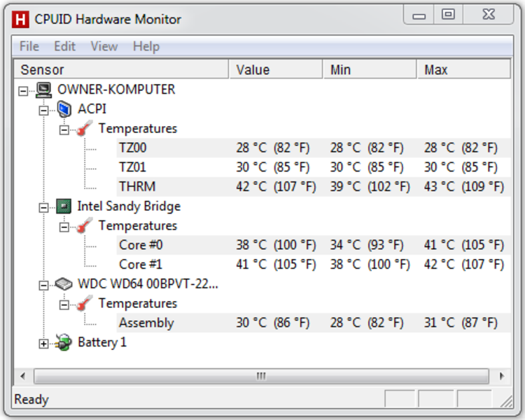Click the WDC hard drive icon

coord(64,284)
